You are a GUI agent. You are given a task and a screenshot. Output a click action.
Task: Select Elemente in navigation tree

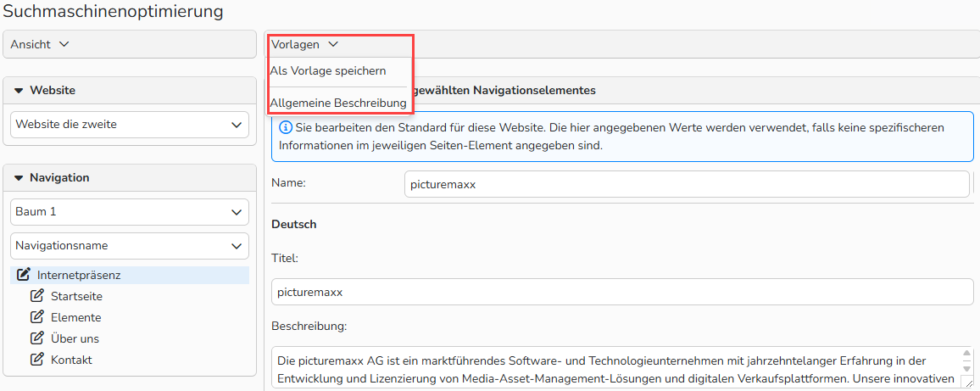tap(75, 317)
